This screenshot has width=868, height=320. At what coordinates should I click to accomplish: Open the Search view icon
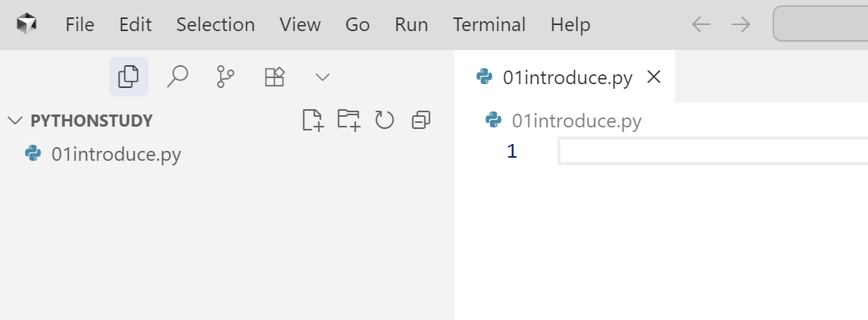point(177,77)
